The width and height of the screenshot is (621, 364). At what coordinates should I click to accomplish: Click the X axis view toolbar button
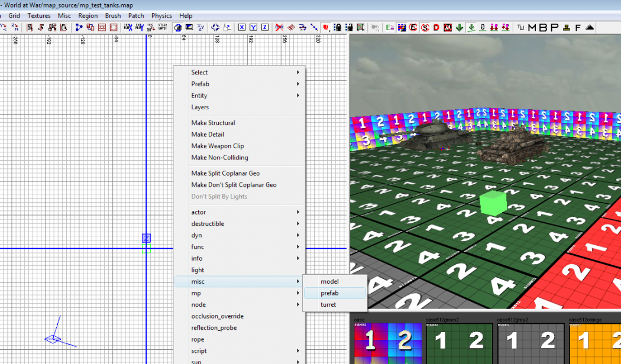click(x=242, y=27)
